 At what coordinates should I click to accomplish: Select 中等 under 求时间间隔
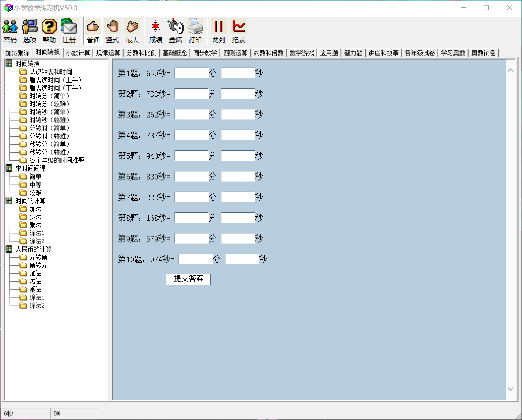(36, 185)
